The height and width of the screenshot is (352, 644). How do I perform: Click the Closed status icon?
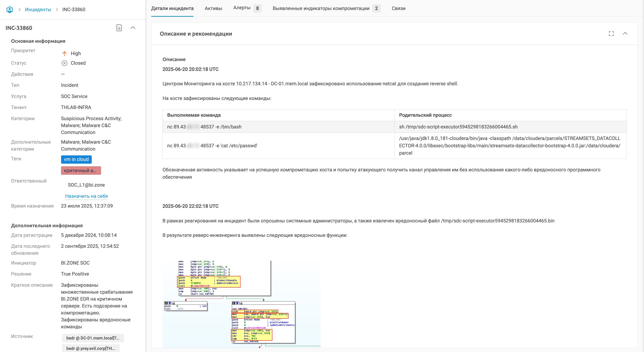click(x=64, y=63)
